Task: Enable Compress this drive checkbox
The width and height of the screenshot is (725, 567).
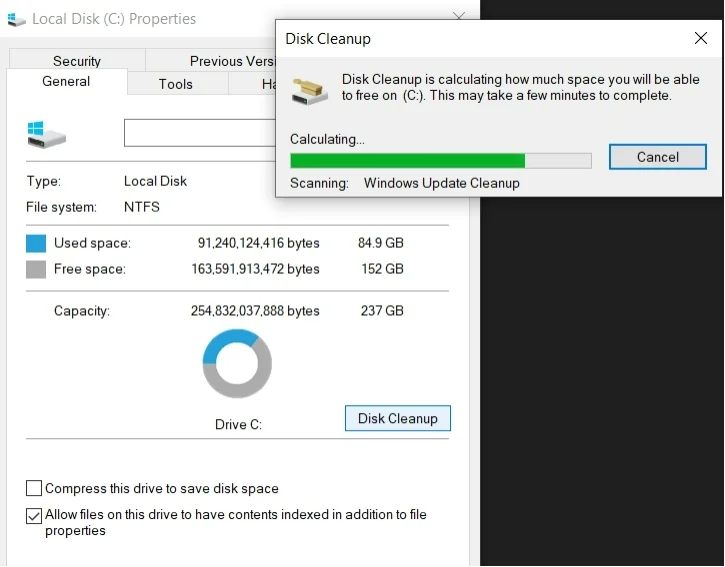Action: pos(34,489)
